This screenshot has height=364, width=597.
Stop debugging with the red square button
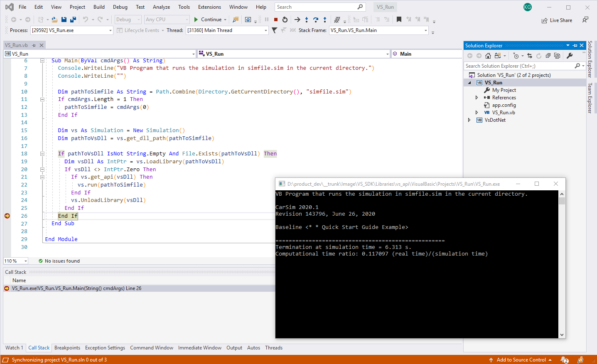(x=275, y=20)
